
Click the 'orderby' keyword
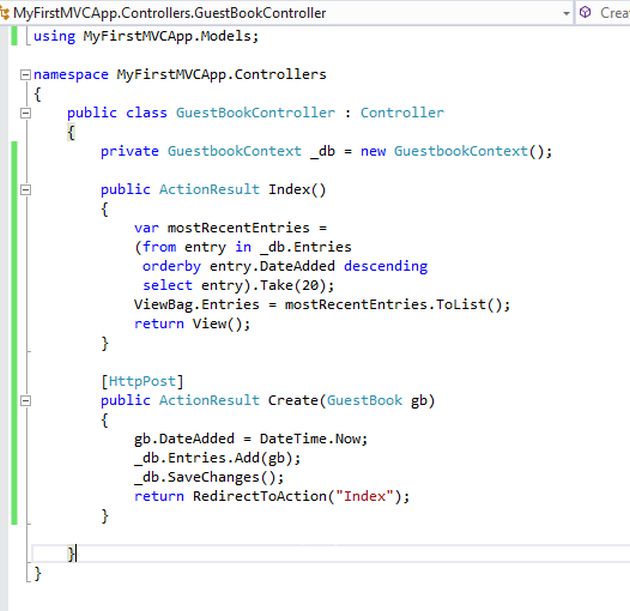coord(172,267)
